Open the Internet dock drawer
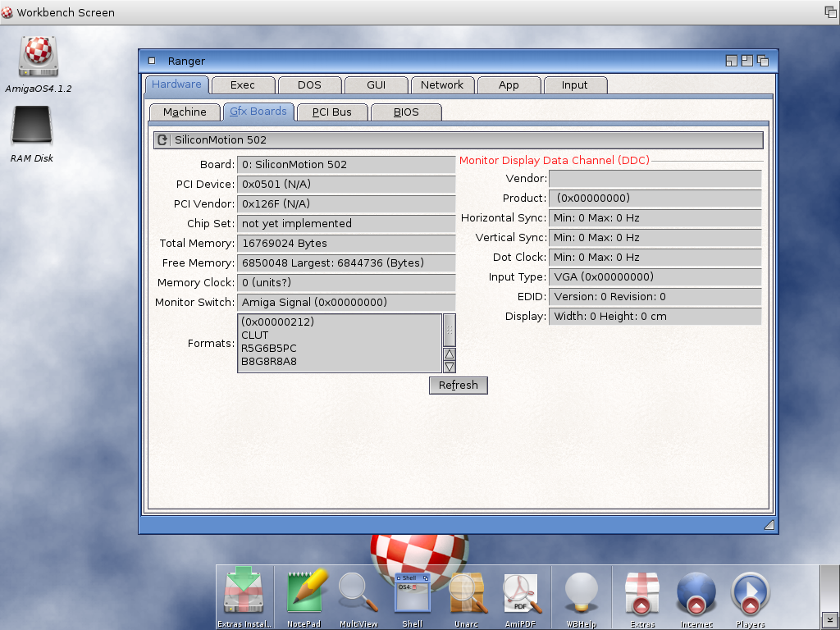Screen dimensions: 840x630 point(696,593)
